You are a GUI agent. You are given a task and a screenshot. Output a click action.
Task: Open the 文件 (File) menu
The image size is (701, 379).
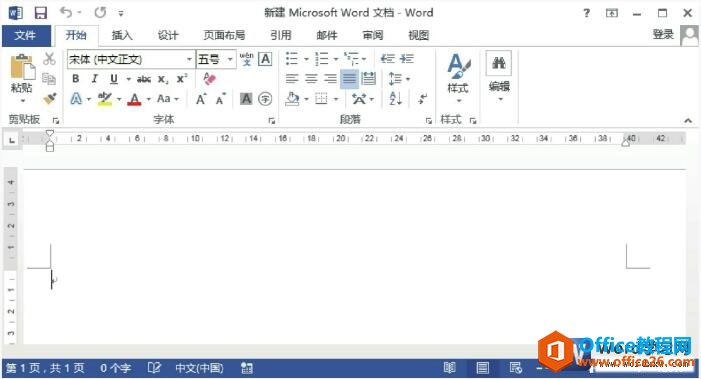25,35
